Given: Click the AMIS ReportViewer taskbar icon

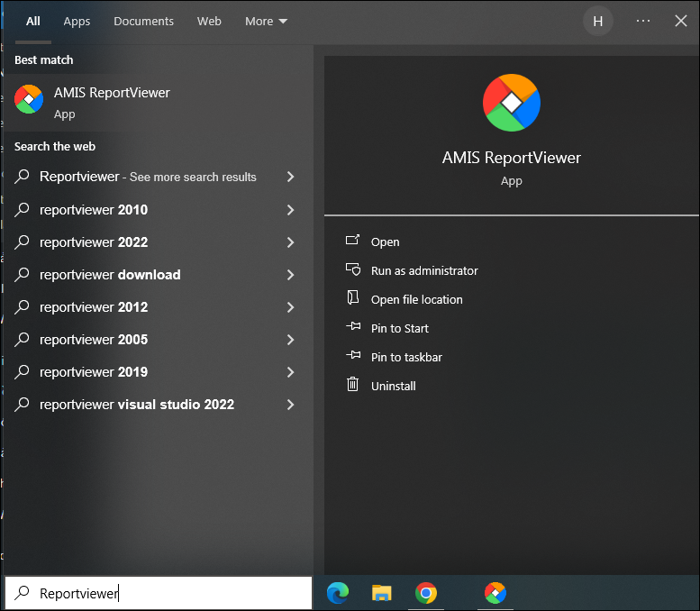Looking at the screenshot, I should 495,592.
